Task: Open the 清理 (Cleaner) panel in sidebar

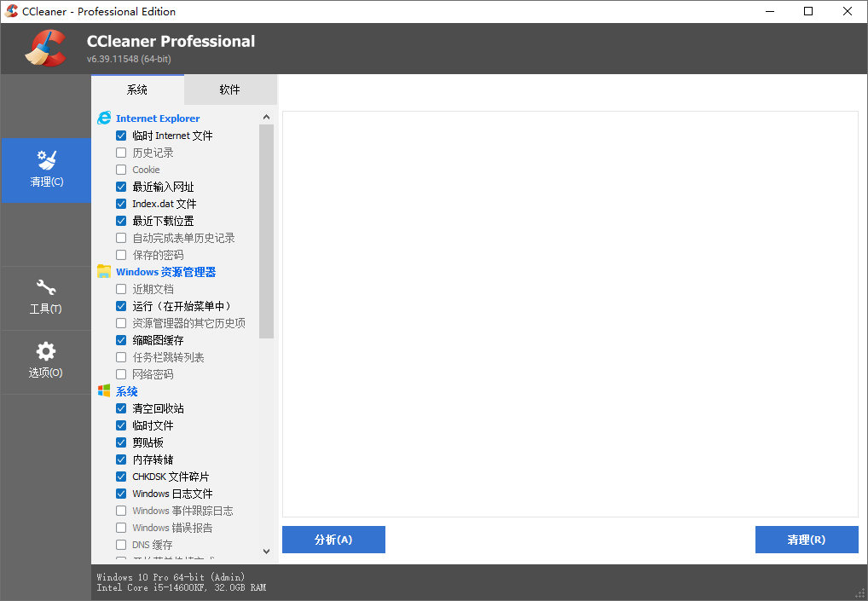Action: [x=45, y=170]
